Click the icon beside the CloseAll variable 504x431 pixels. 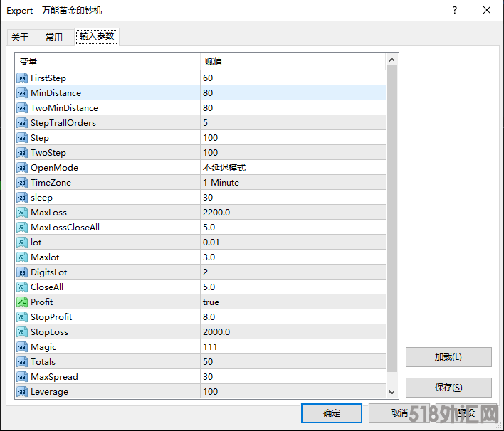coord(22,287)
